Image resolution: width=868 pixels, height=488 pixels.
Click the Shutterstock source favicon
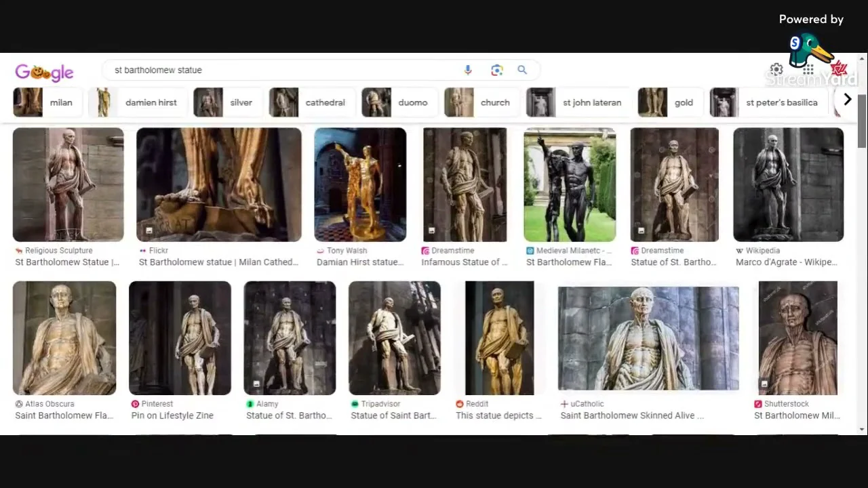click(758, 404)
